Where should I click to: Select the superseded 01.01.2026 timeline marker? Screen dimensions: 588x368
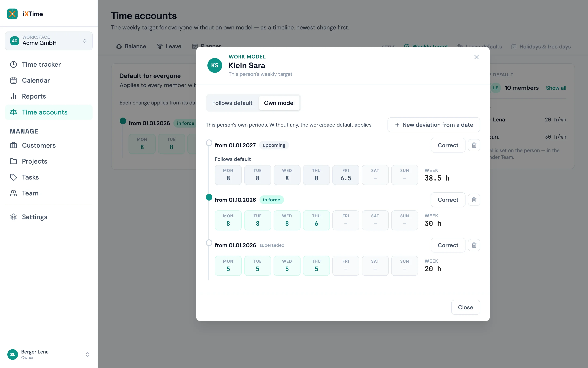(209, 243)
